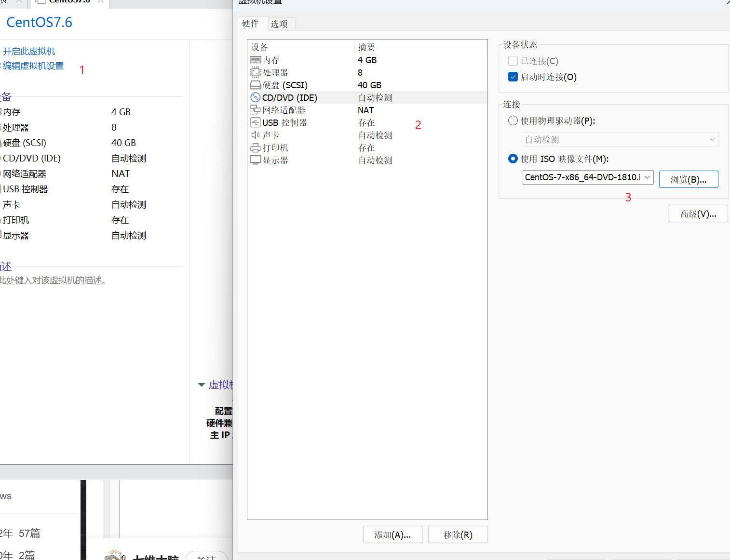The width and height of the screenshot is (730, 560).
Task: Select the memory (内存) device icon in the hardware list
Action: pyautogui.click(x=255, y=60)
